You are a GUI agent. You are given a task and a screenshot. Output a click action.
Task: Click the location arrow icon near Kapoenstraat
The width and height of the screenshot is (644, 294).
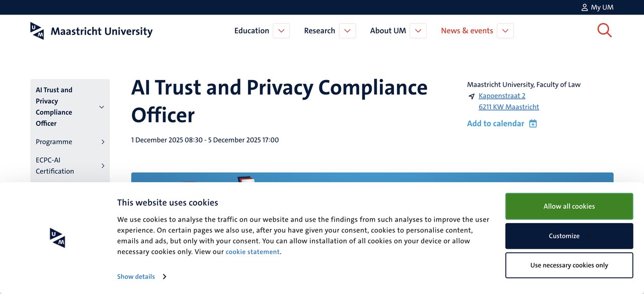coord(471,96)
